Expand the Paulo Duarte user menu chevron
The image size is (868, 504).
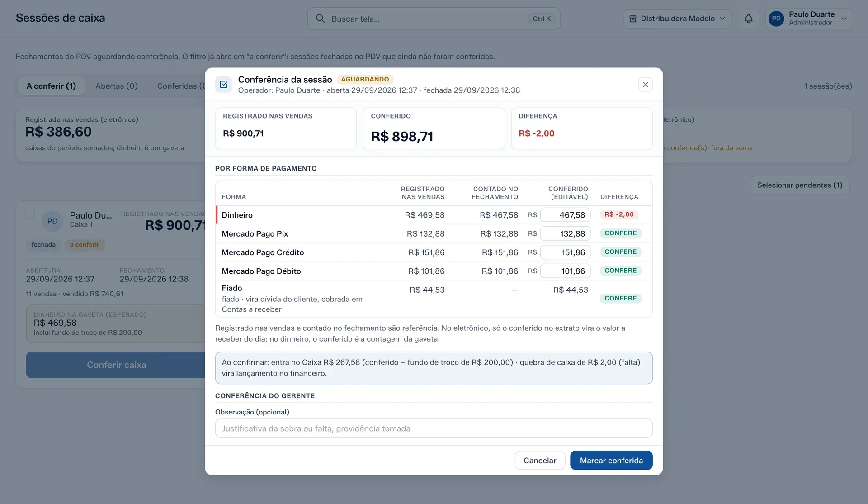[x=844, y=19]
